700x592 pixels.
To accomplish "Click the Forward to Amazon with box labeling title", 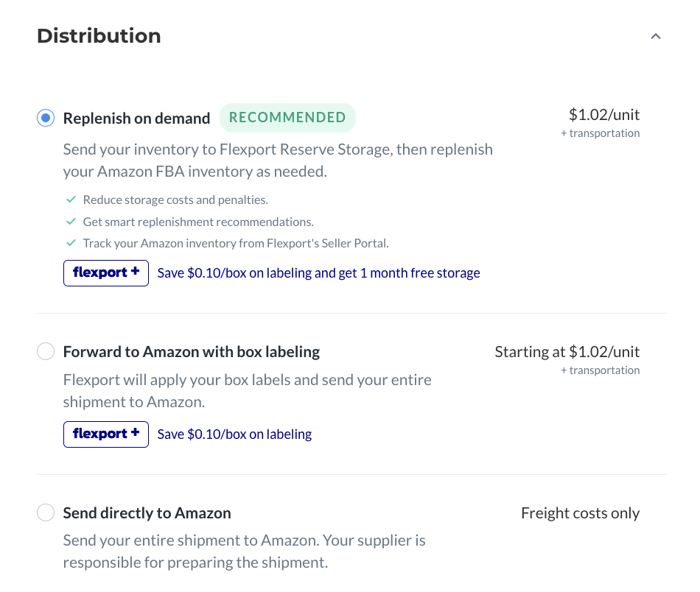I will point(192,351).
